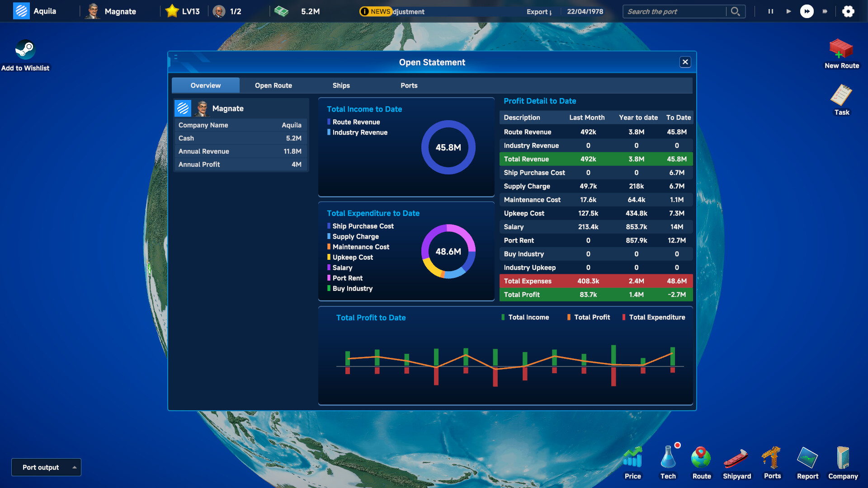Open the Shipyard ship icon

pyautogui.click(x=736, y=458)
